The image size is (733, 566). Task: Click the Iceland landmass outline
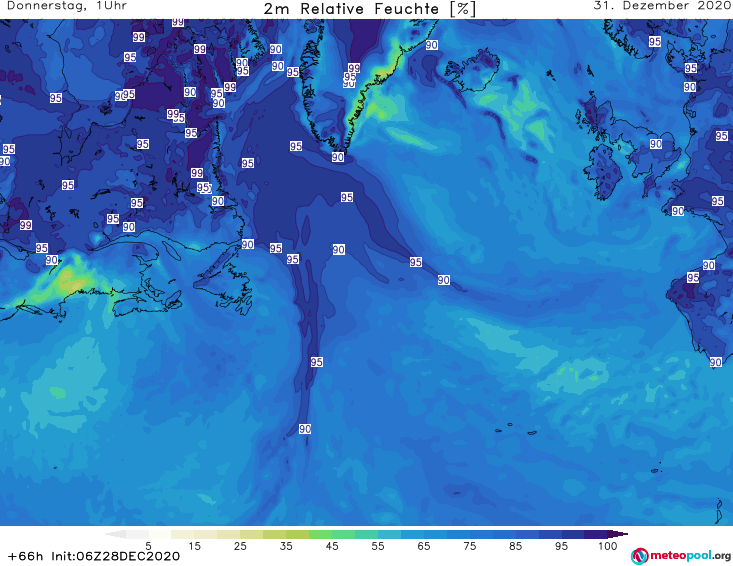click(x=472, y=71)
